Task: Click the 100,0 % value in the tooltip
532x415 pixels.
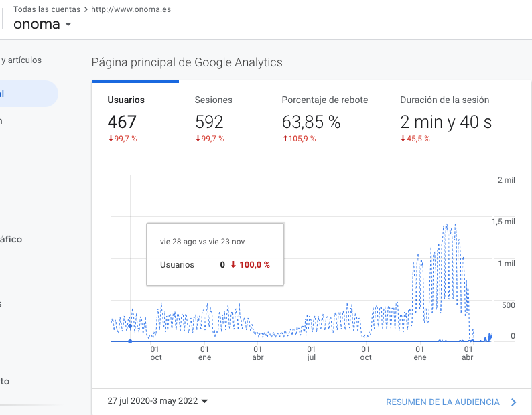Action: coord(255,265)
